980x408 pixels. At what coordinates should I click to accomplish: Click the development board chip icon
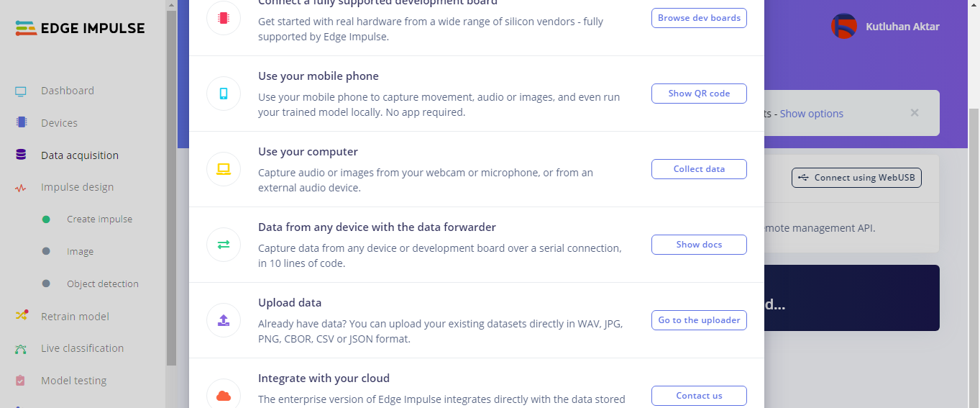coord(224,18)
